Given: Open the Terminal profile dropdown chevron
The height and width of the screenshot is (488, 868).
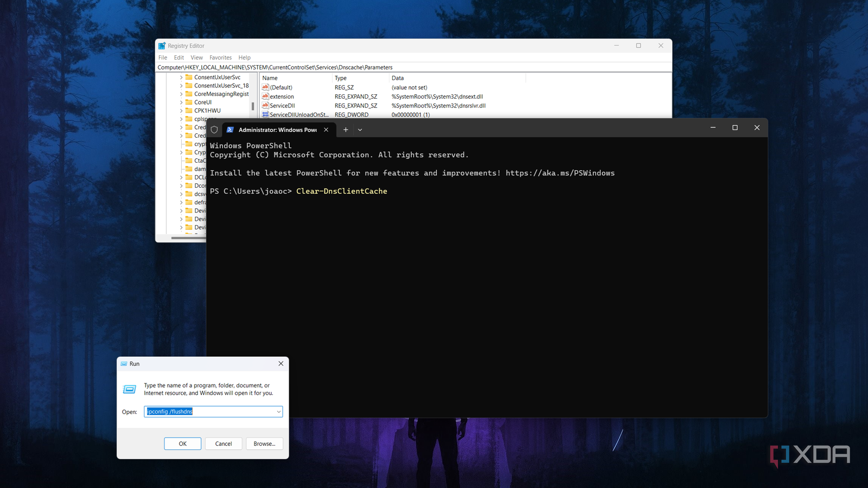Looking at the screenshot, I should [x=360, y=130].
